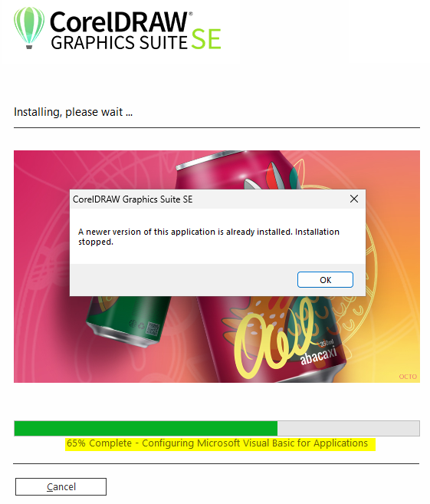Click the newer version error message text
This screenshot has height=504, width=430.
click(x=208, y=236)
